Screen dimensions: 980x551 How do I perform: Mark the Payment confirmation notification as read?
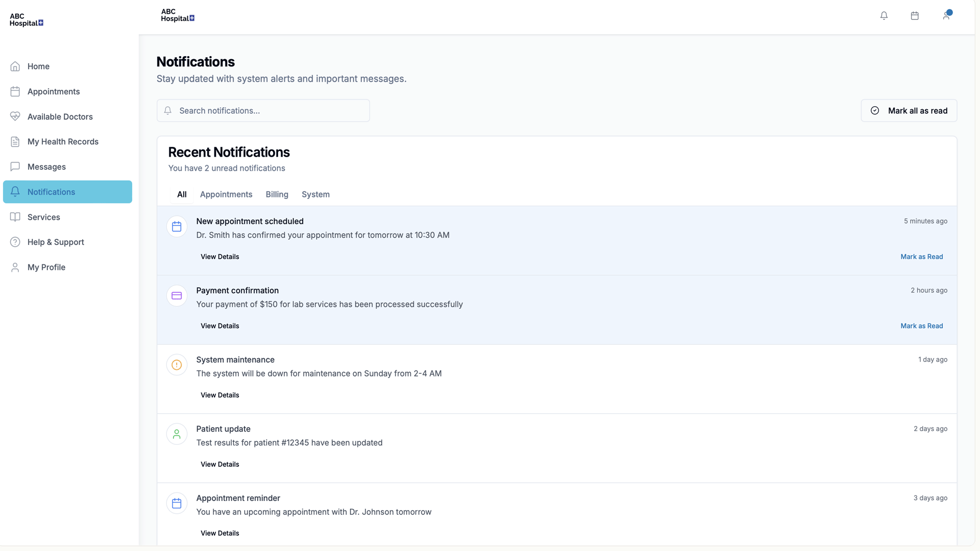tap(921, 325)
